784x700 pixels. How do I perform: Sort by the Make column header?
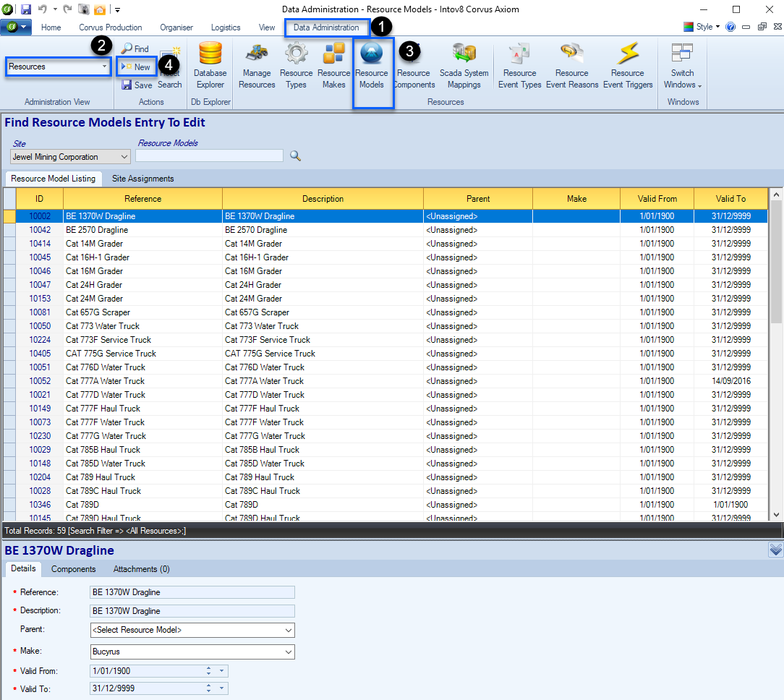click(576, 198)
